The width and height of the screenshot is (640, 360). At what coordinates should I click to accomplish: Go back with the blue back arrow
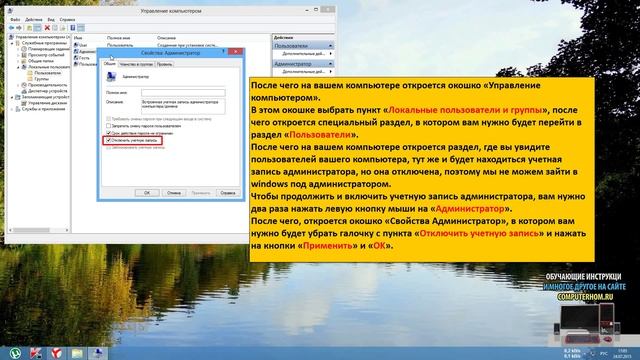click(x=11, y=28)
